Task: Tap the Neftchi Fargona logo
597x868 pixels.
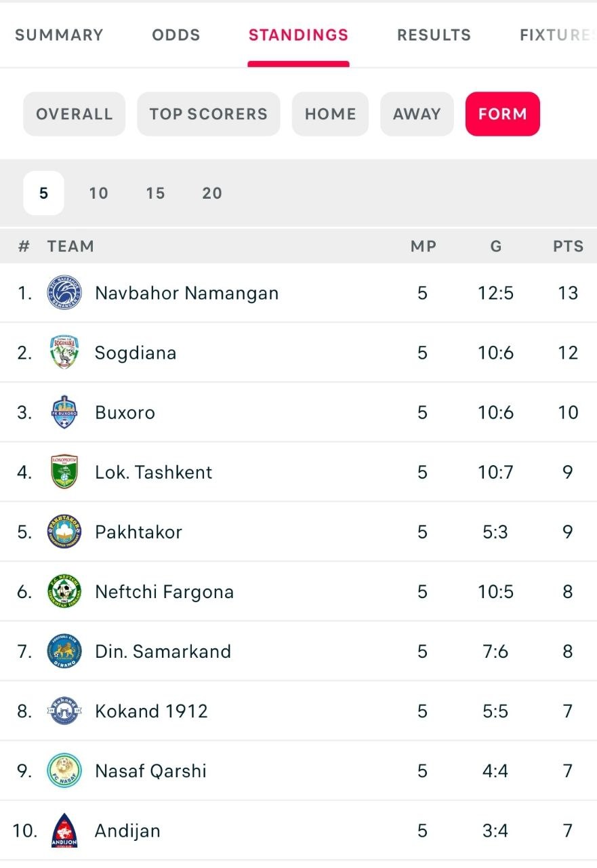Action: pyautogui.click(x=64, y=591)
